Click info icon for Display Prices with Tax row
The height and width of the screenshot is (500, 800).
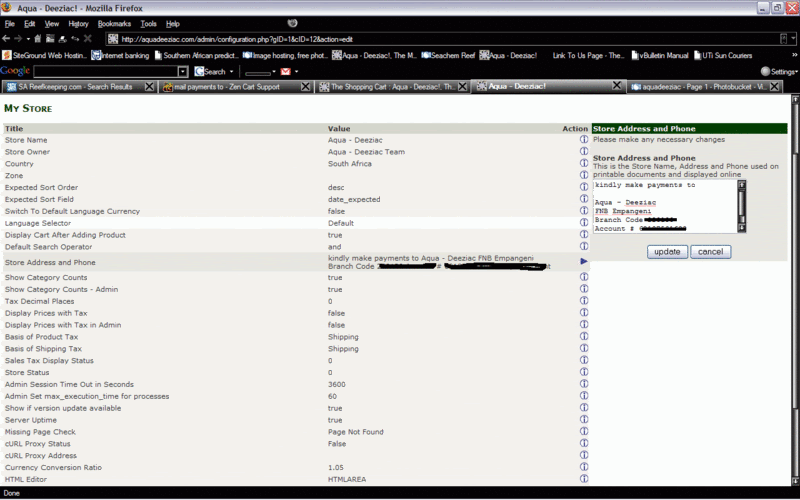584,312
